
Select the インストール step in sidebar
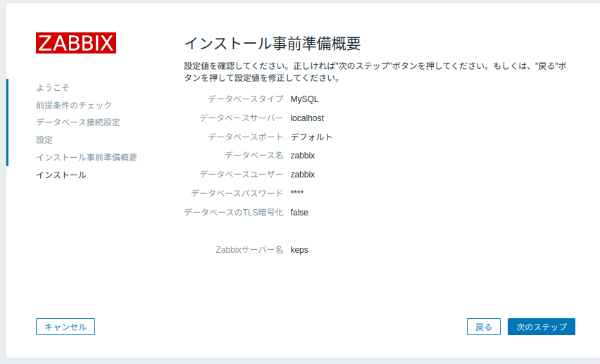pos(61,175)
